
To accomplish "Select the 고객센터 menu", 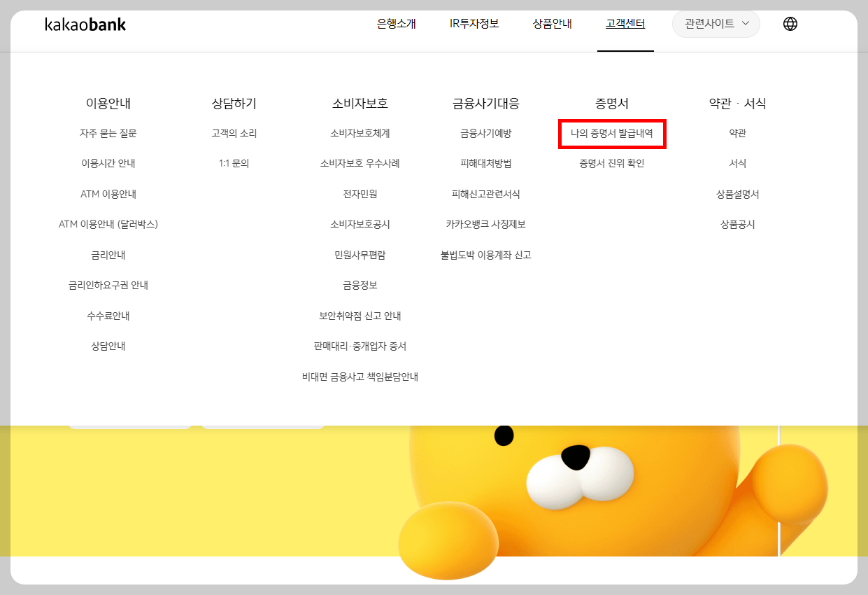I will tap(625, 24).
